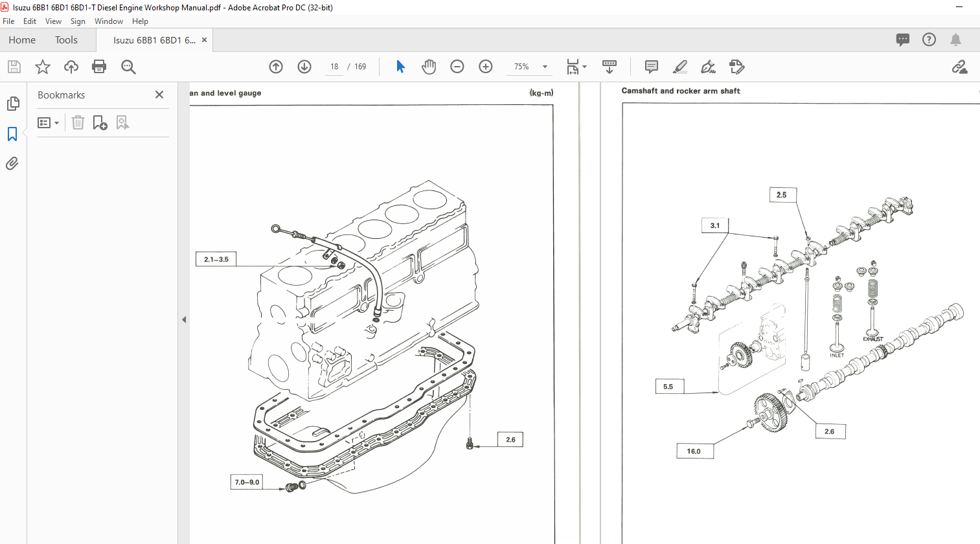Click the 16.0 torque label
This screenshot has height=544, width=980.
pos(694,451)
